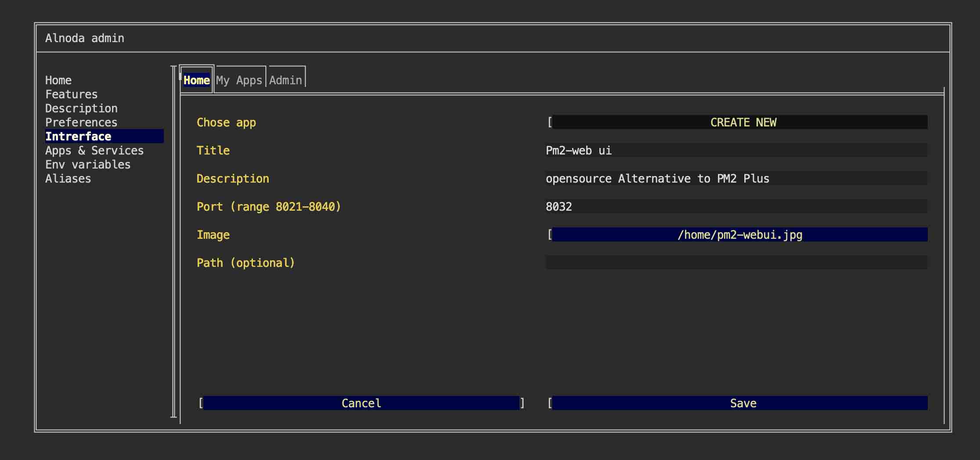Open the CREATE NEW app chooser
Viewport: 980px width, 460px height.
tap(740, 122)
